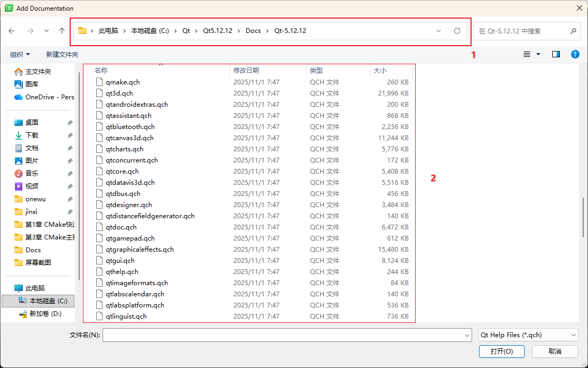Screen dimensions: 588x368
Task: Select the qtcore.qch file
Action: pyautogui.click(x=122, y=172)
